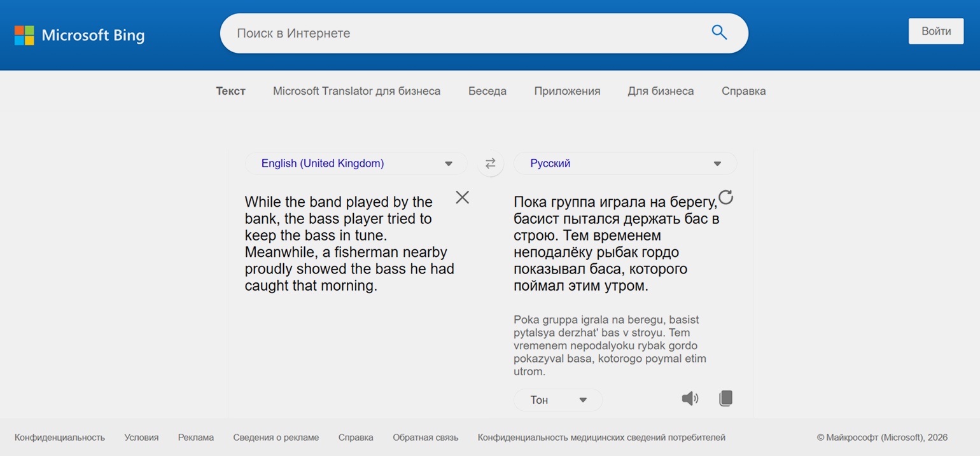Go to Microsoft Translator для бизнеса
The height and width of the screenshot is (456, 980).
[356, 91]
